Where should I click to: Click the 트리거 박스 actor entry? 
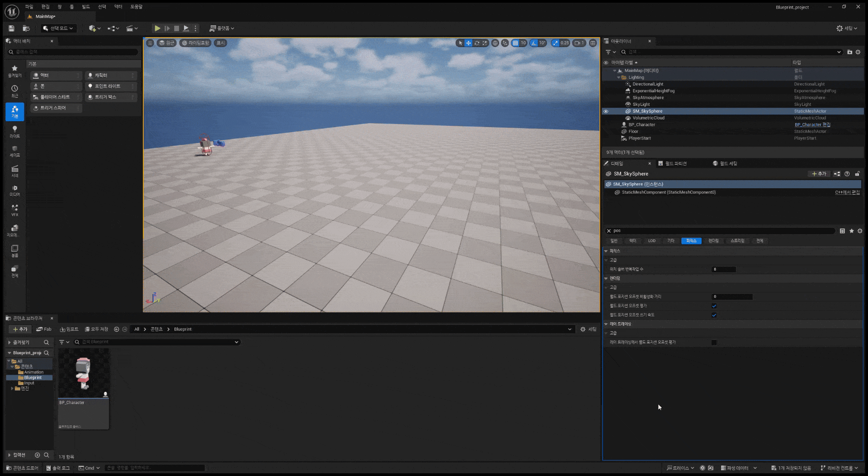[x=111, y=97]
